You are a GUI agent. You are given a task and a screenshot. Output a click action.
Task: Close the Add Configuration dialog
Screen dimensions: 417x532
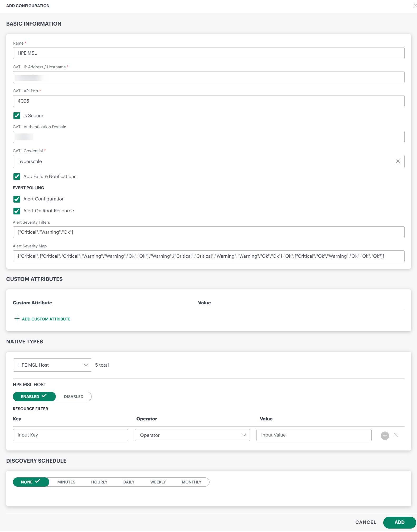coord(415,6)
